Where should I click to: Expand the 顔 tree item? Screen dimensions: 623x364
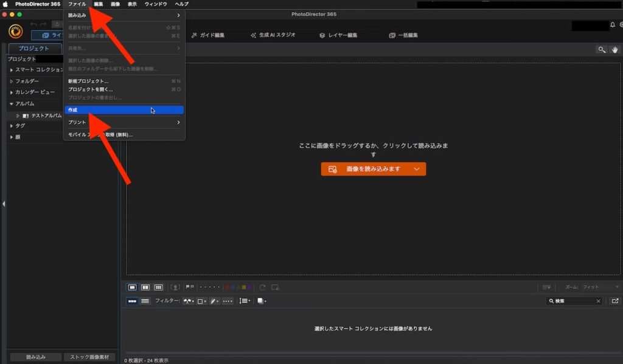12,137
